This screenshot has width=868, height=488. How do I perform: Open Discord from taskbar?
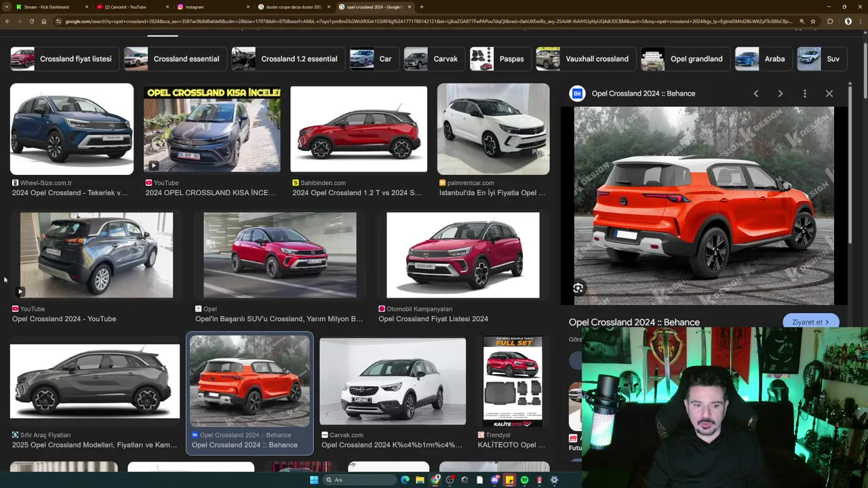click(x=495, y=480)
